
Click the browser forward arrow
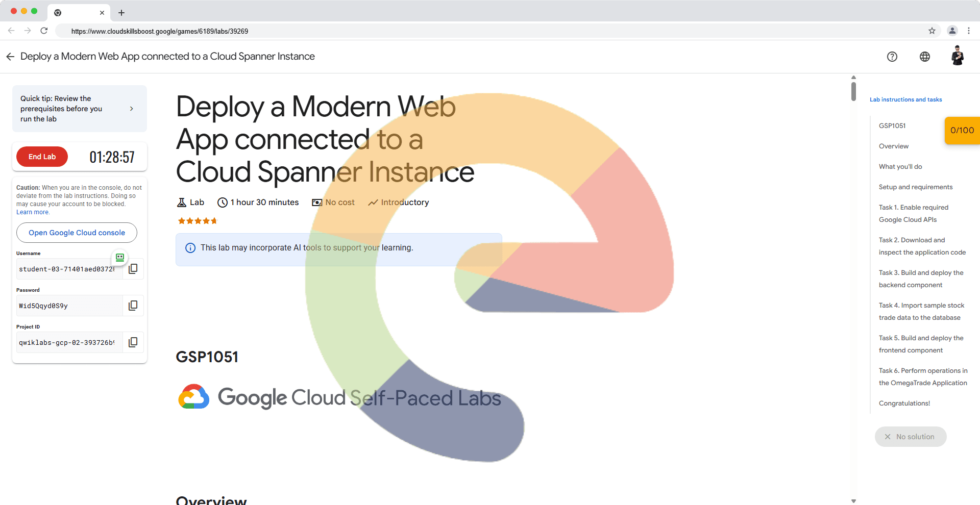click(x=28, y=31)
